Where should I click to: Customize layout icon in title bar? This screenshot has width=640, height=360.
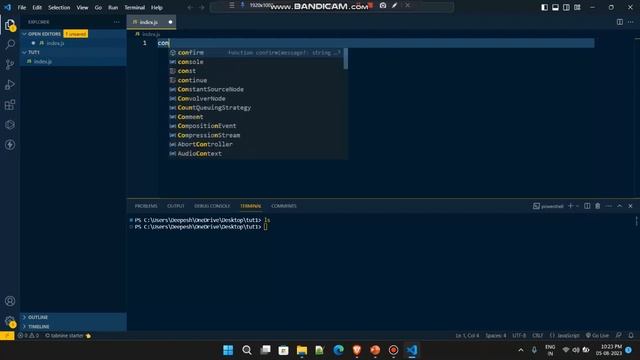click(x=577, y=7)
